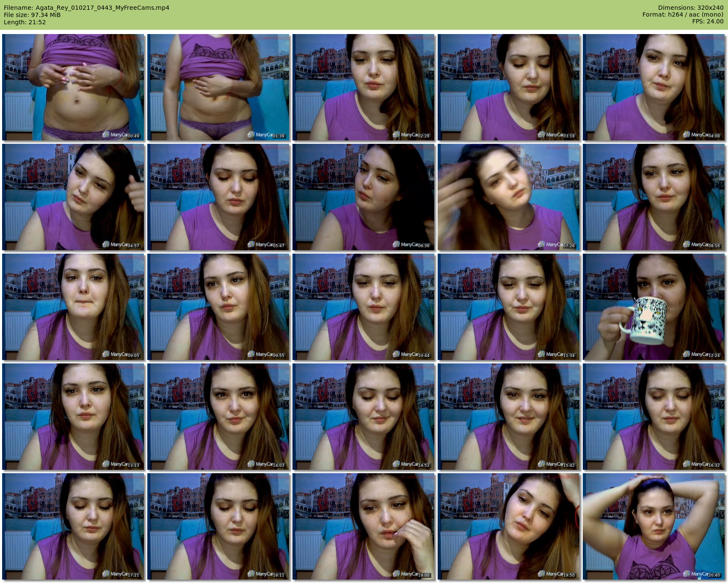Select the thumbnail labeled 09:05

(73, 307)
